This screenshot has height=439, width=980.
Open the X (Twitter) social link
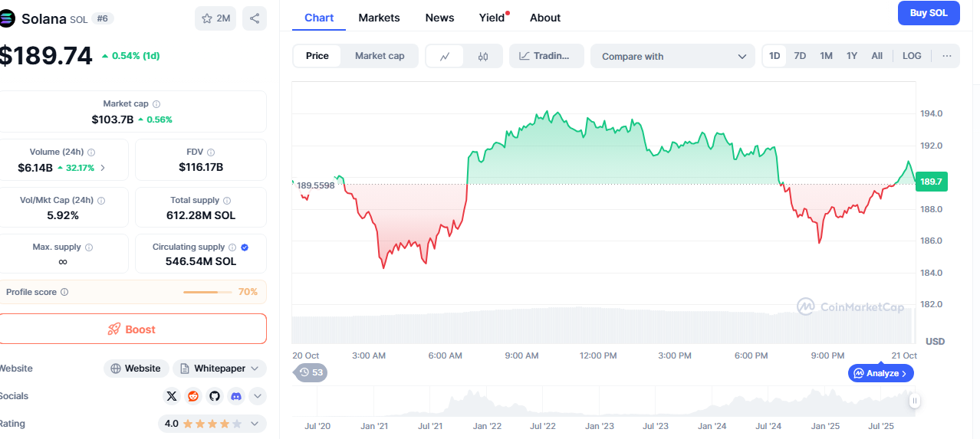point(172,396)
